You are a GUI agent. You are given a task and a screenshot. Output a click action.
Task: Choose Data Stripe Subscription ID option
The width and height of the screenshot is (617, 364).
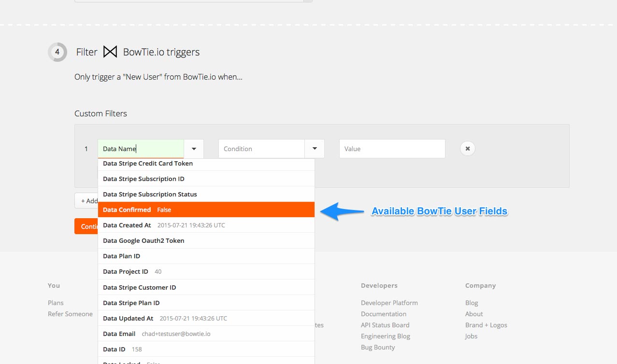coord(206,179)
